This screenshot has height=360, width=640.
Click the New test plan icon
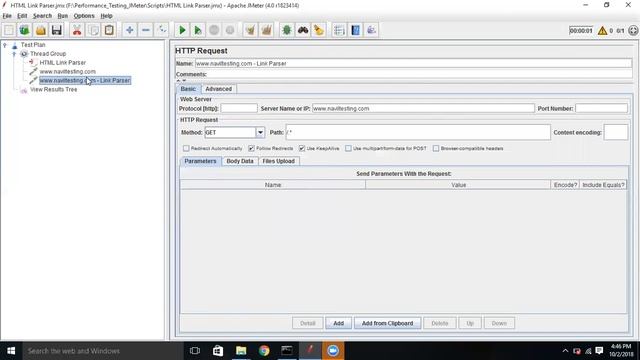click(9, 30)
